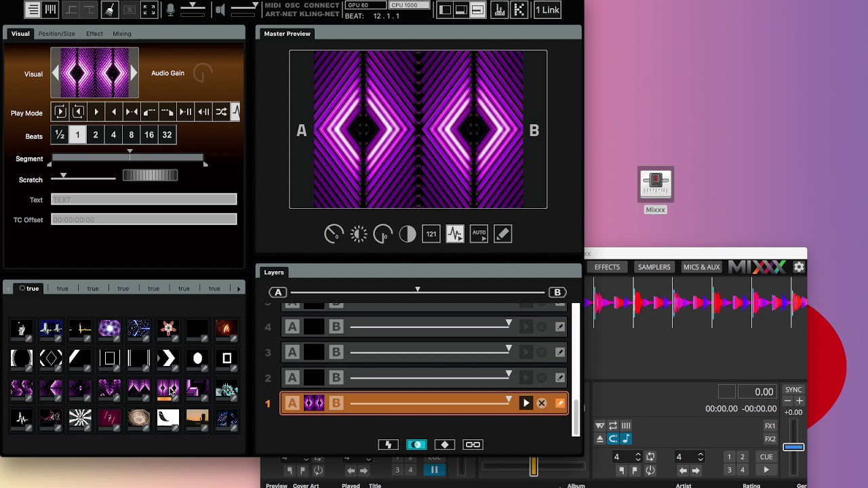The height and width of the screenshot is (488, 868).
Task: Select the Layers tab
Action: coord(274,272)
